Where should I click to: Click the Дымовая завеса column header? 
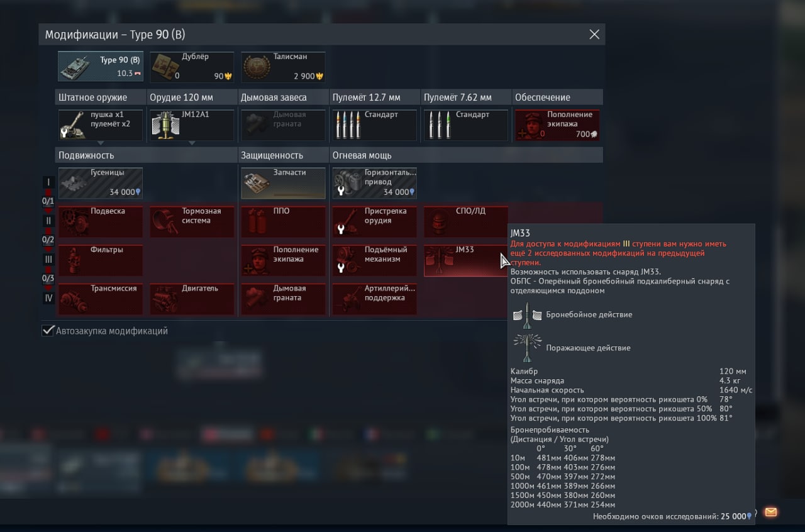(283, 97)
